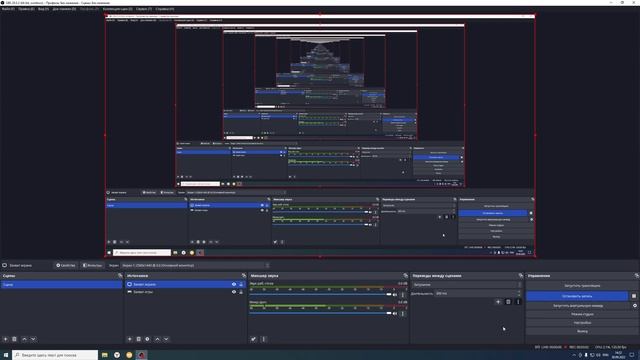Viewport: 640px width, 360px height.
Task: Open the Windows Start menu
Action: 6,355
